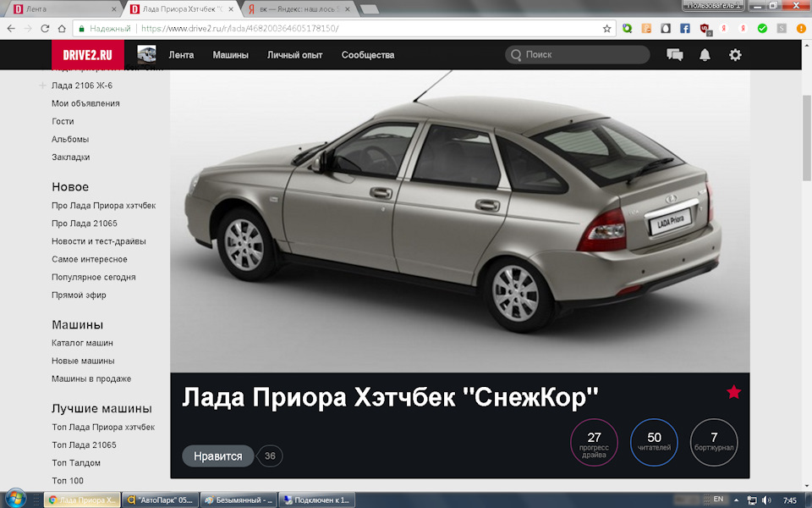
Task: Open Топ Лада Приора хэтчбек link
Action: [x=103, y=427]
